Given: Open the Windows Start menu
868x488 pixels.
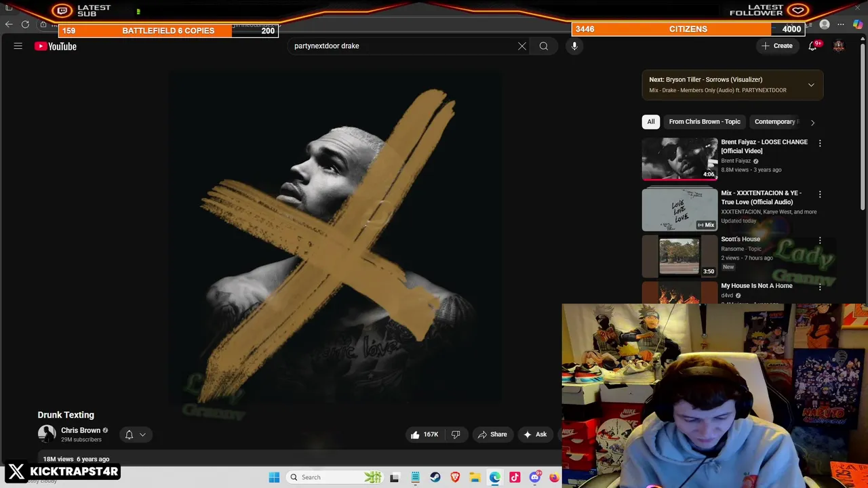Looking at the screenshot, I should [x=274, y=477].
